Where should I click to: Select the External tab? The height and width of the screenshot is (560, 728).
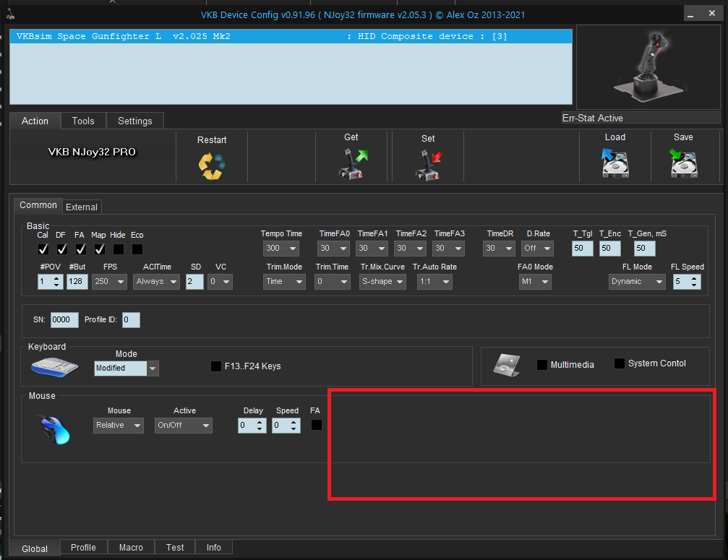pyautogui.click(x=82, y=207)
